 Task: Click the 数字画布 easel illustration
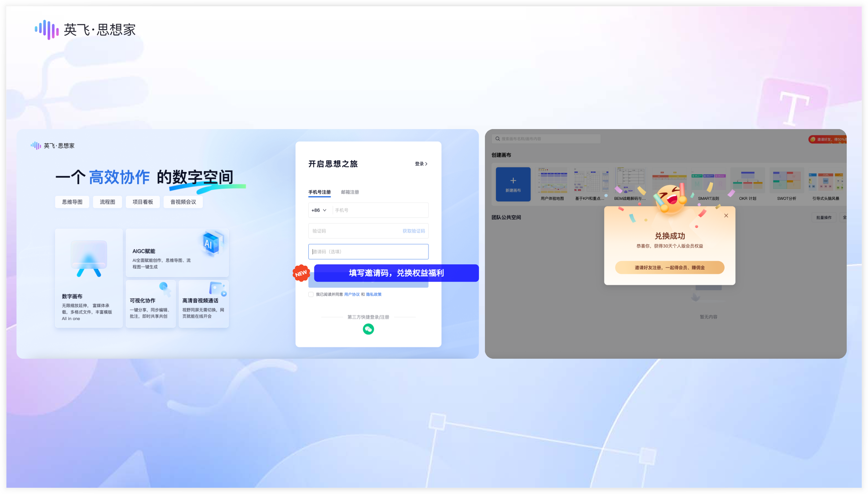pos(89,258)
